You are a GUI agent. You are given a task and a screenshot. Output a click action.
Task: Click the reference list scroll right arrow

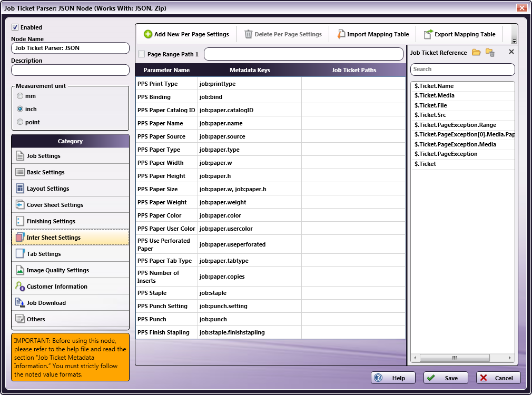coord(509,358)
